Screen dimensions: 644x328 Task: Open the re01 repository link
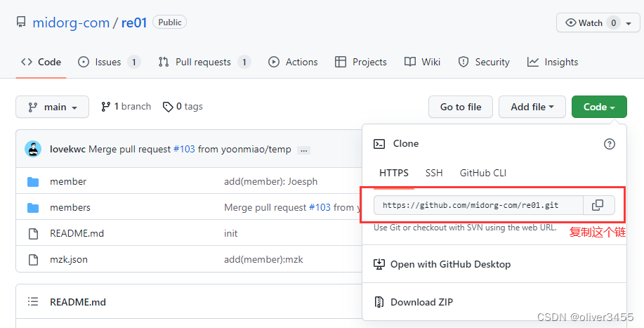coord(134,22)
